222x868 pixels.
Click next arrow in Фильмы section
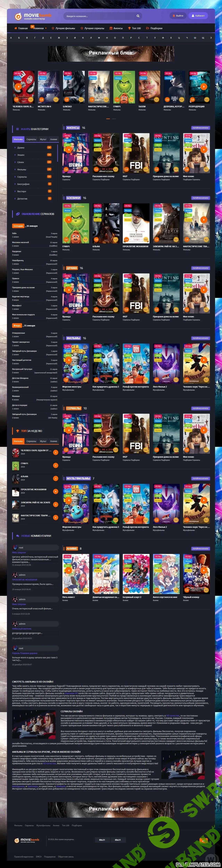click(x=203, y=360)
